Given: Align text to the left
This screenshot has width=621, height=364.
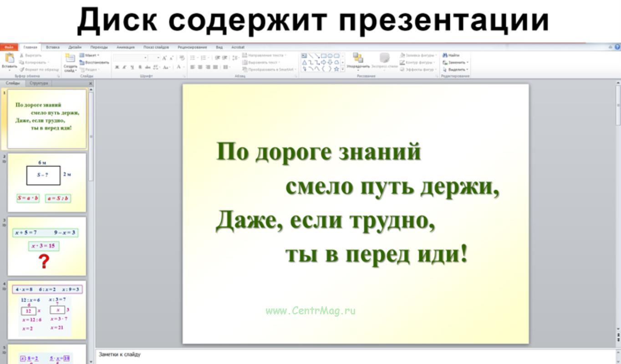Looking at the screenshot, I should (193, 67).
